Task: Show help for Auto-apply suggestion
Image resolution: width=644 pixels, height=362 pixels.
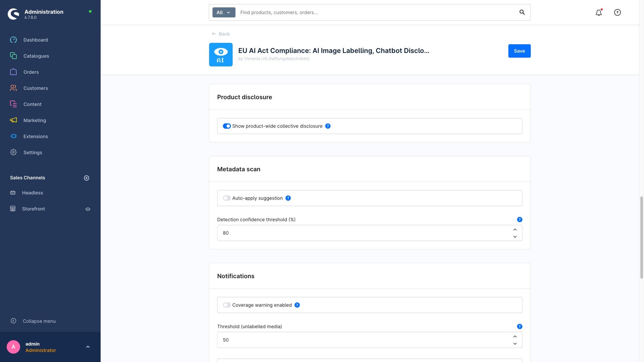Action: click(x=288, y=198)
